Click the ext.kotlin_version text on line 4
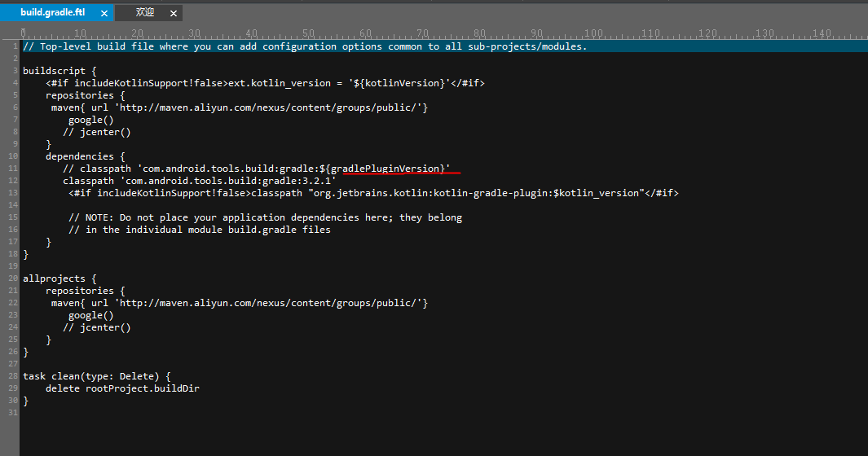868x456 pixels. (280, 83)
